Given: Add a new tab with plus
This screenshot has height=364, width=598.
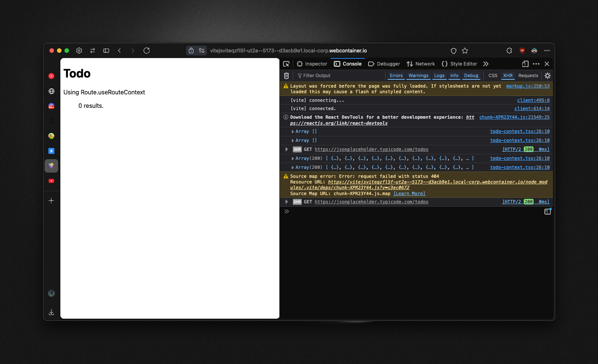Looking at the screenshot, I should click(x=51, y=200).
